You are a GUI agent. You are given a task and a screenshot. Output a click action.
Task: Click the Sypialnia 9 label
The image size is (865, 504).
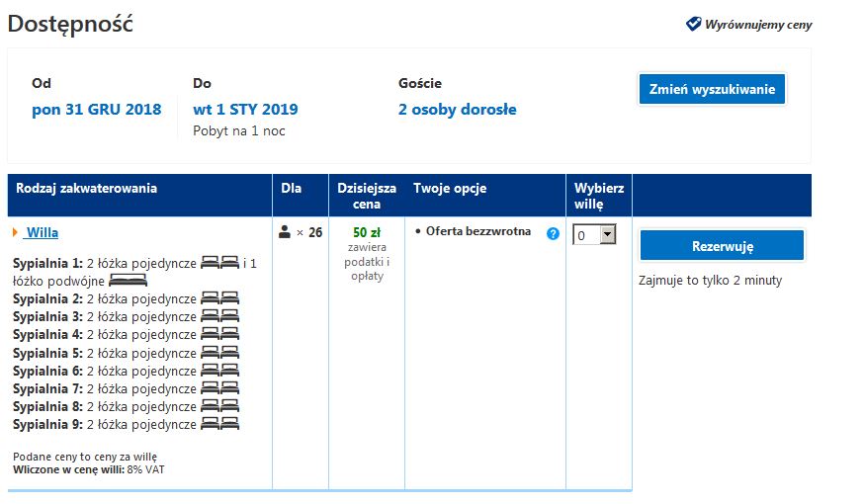pos(47,425)
